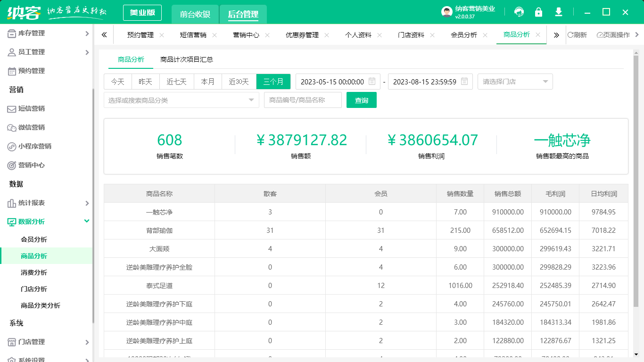
Task: Click the 商品编号/商品名称 input field
Action: pos(303,99)
